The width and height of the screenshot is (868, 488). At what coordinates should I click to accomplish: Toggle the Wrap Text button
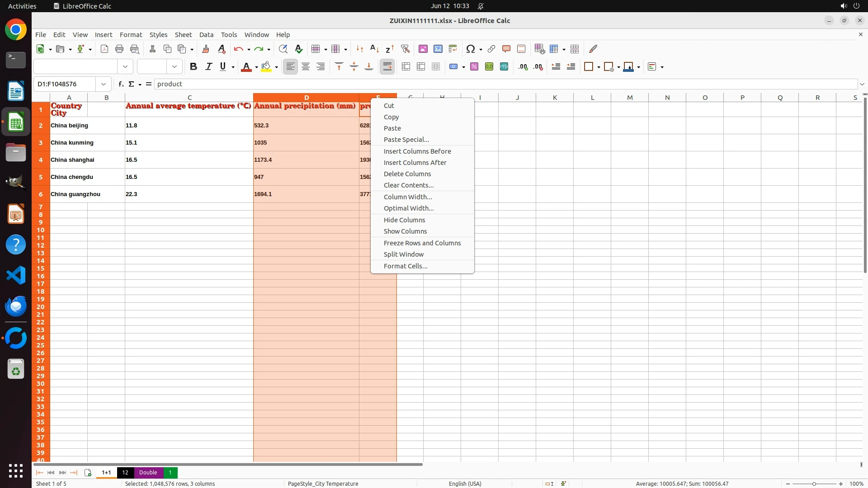pos(387,67)
